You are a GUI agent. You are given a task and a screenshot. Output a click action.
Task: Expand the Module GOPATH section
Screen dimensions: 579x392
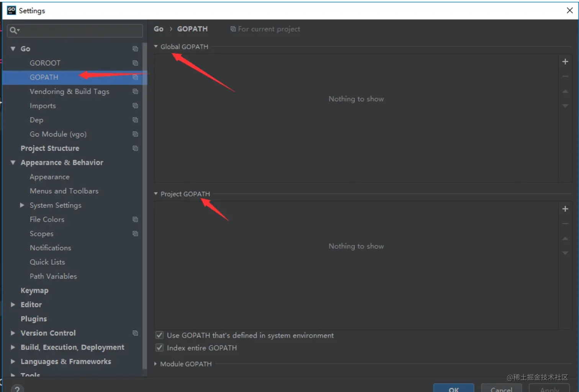tap(155, 364)
